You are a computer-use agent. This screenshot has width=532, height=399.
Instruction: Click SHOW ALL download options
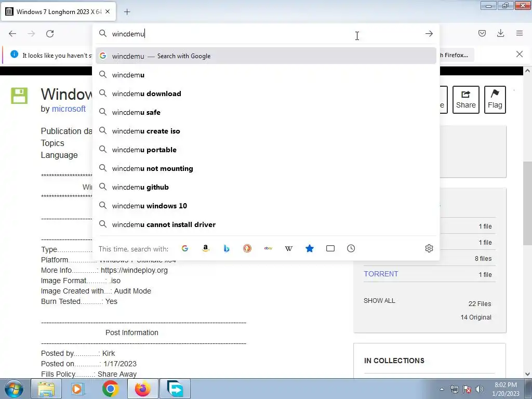[379, 301]
